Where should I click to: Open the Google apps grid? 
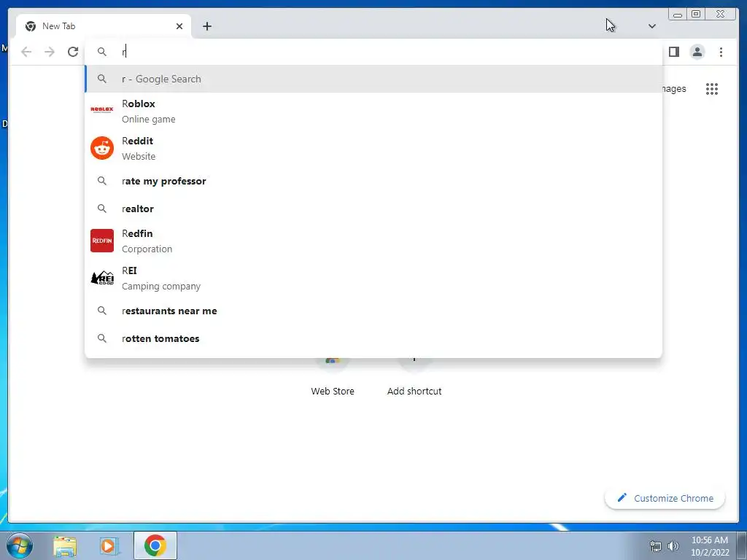click(x=712, y=88)
